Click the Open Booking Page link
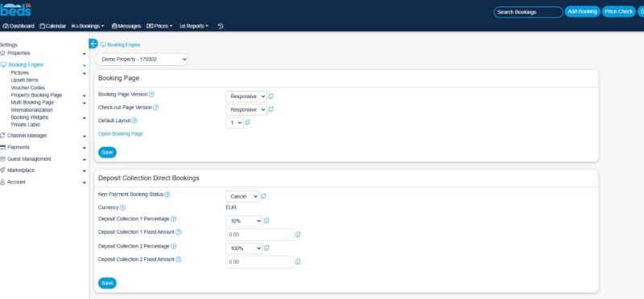 tap(121, 133)
